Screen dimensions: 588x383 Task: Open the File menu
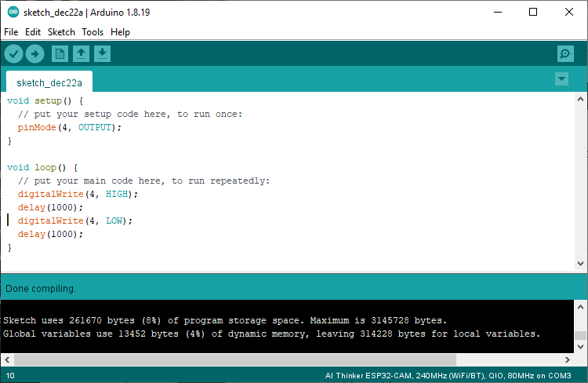coord(11,32)
